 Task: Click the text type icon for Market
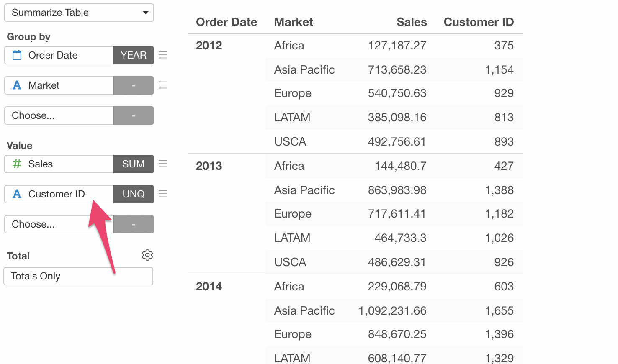(17, 85)
